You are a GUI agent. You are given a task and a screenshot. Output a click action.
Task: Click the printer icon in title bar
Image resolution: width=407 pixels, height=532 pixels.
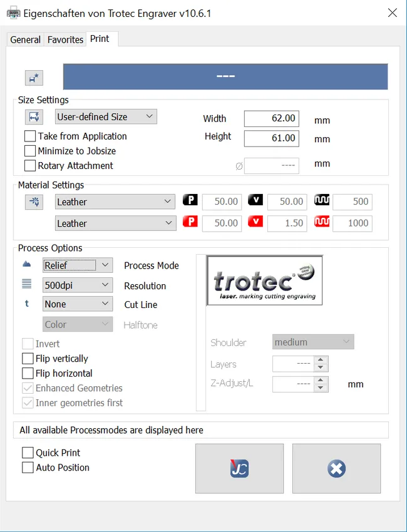(x=12, y=13)
